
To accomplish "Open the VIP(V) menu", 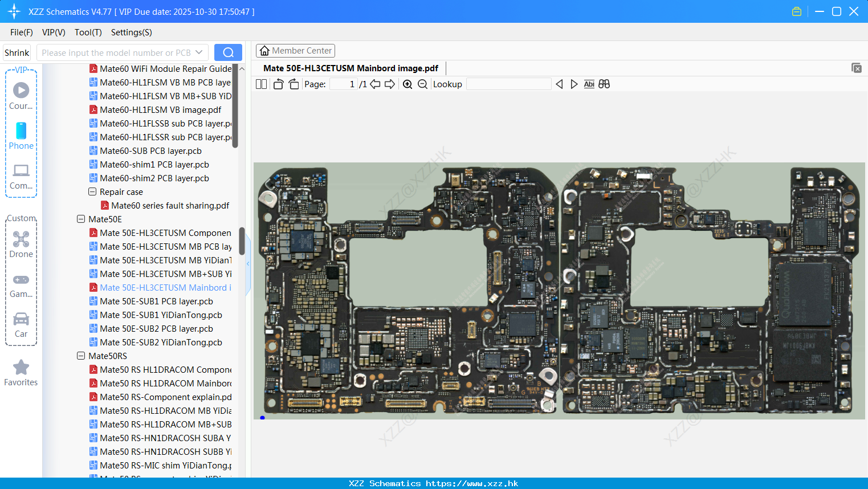I will (x=54, y=32).
